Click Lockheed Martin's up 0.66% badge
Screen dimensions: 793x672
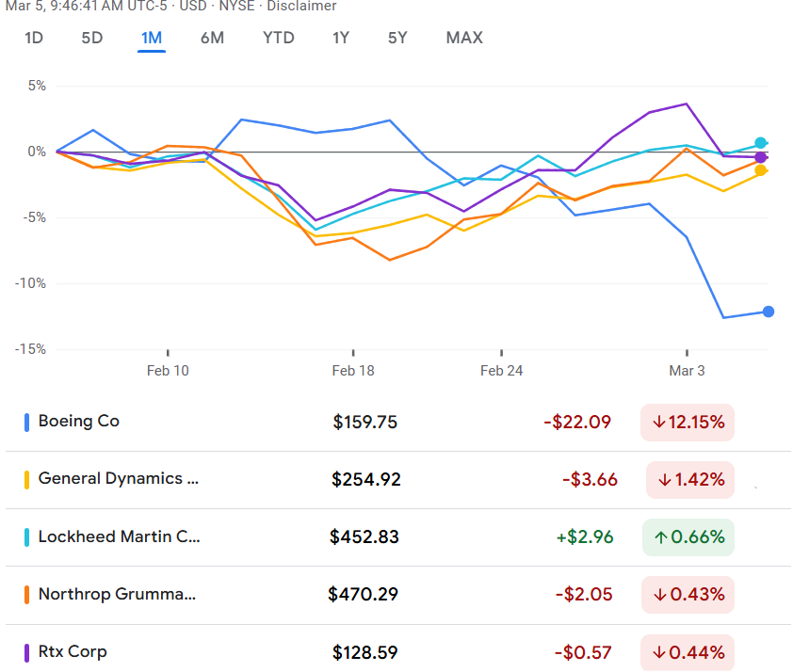pos(687,537)
